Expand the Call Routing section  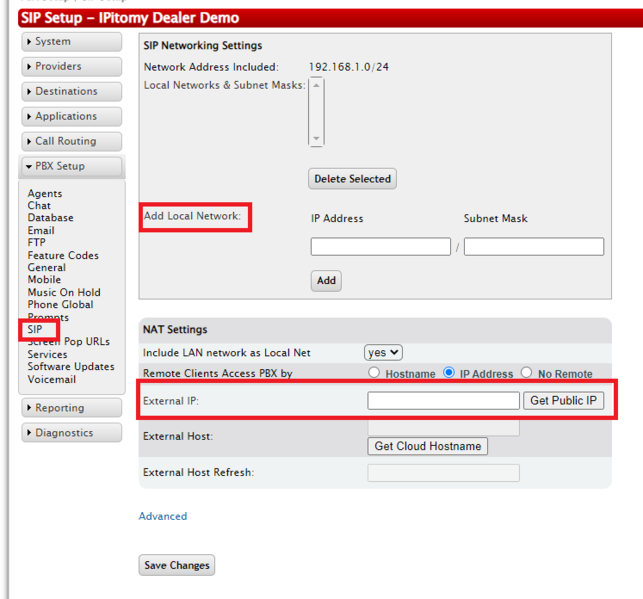[71, 142]
